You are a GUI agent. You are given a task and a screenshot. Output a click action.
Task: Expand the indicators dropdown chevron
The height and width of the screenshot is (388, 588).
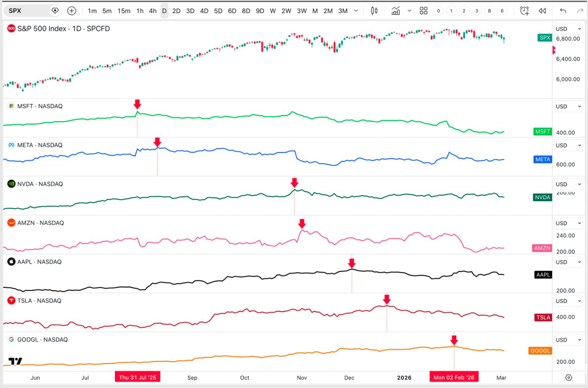coord(409,11)
